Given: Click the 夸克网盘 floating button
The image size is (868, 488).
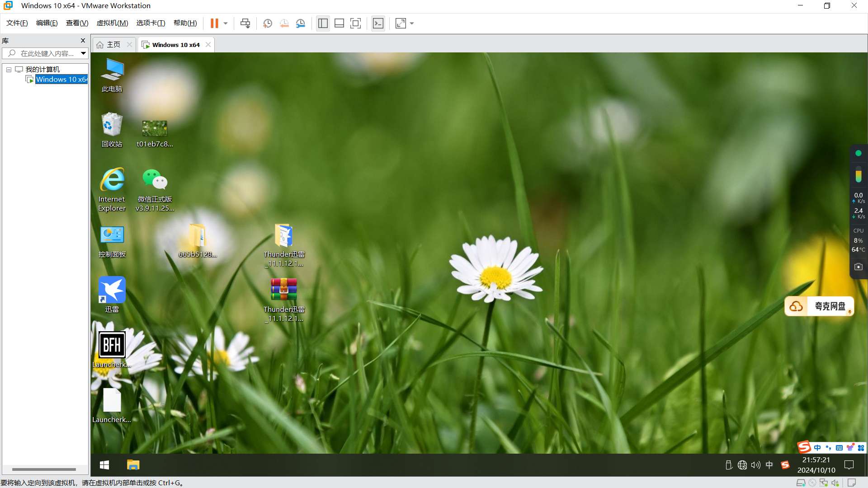Looking at the screenshot, I should pyautogui.click(x=819, y=306).
